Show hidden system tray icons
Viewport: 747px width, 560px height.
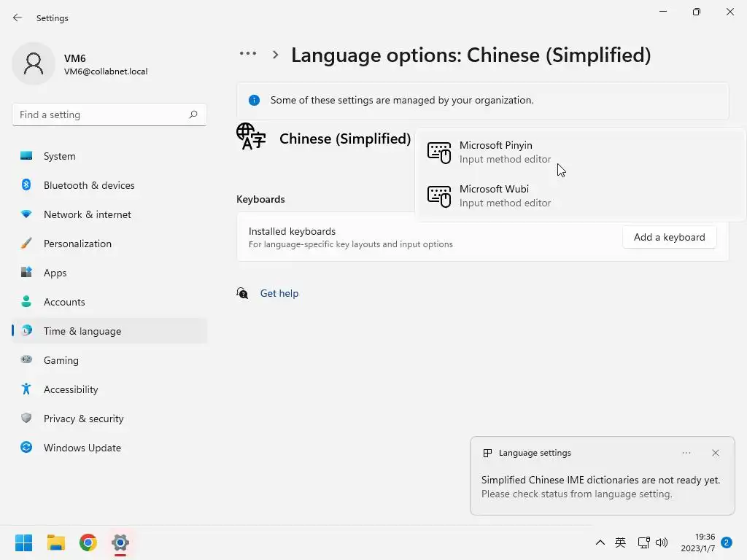pos(600,542)
